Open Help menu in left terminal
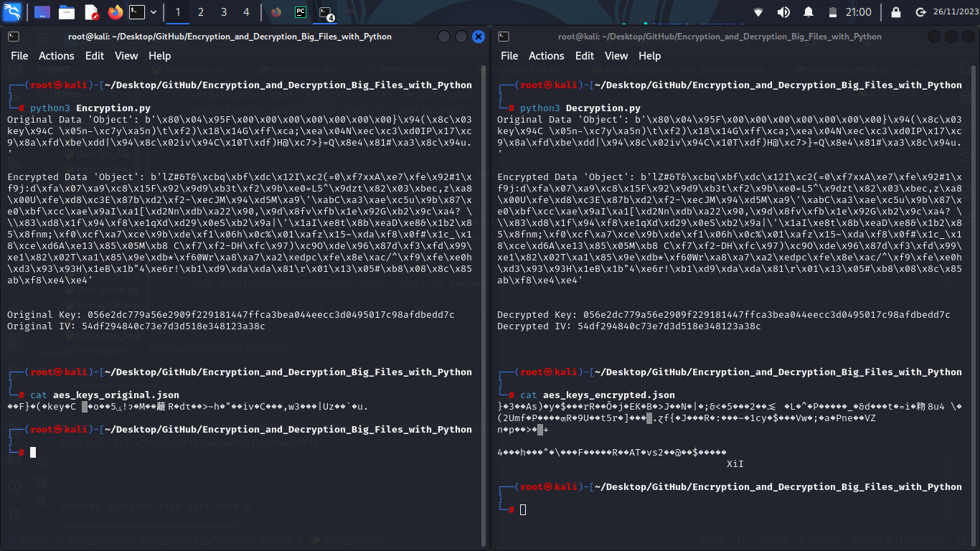Viewport: 980px width, 551px height. 159,55
